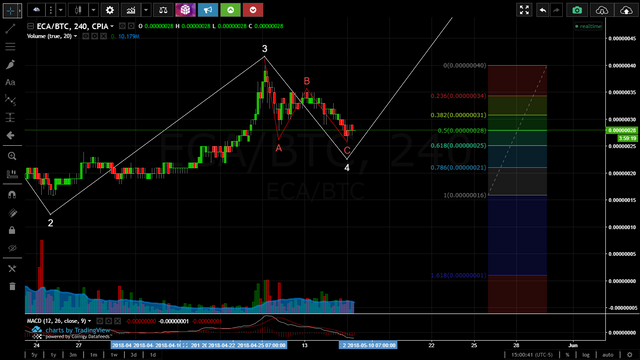This screenshot has width=640, height=360.
Task: Remove the Volume indicator
Action: pos(104,36)
